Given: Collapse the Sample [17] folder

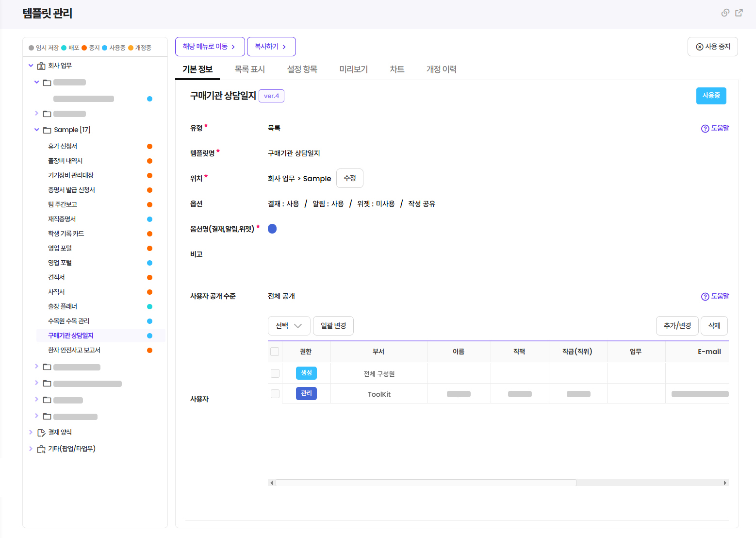Looking at the screenshot, I should [x=36, y=130].
